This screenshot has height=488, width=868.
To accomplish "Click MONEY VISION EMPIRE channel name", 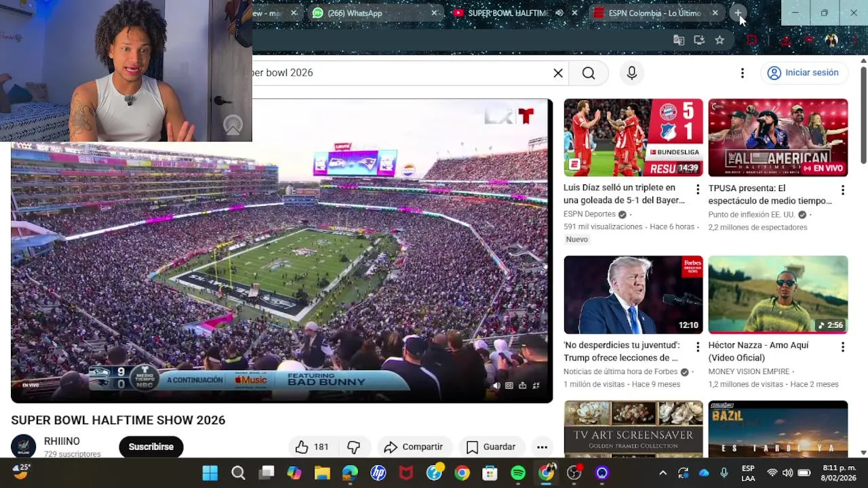I will tap(749, 371).
